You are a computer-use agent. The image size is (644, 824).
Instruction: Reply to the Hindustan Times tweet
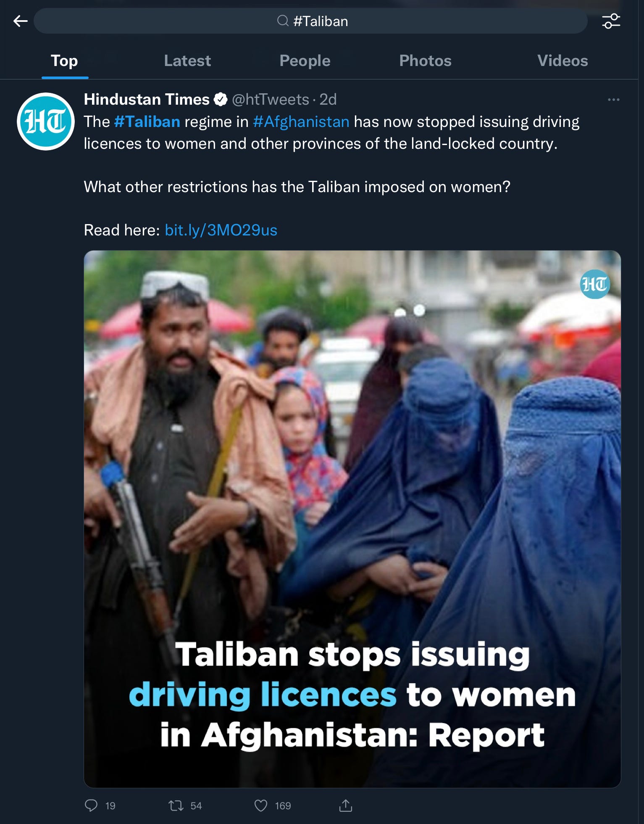91,805
